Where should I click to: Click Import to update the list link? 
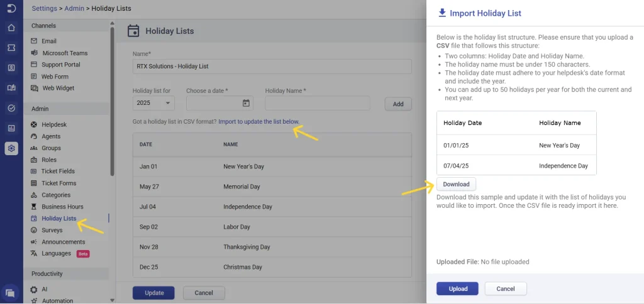[x=258, y=121]
